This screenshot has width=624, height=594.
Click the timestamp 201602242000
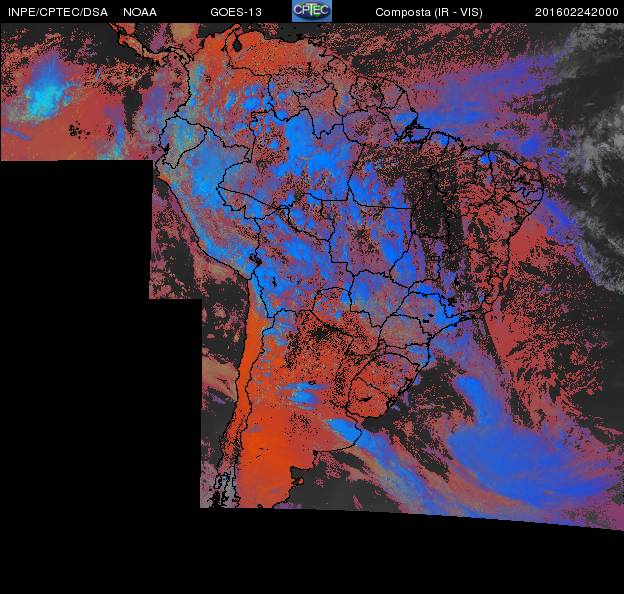coord(577,12)
